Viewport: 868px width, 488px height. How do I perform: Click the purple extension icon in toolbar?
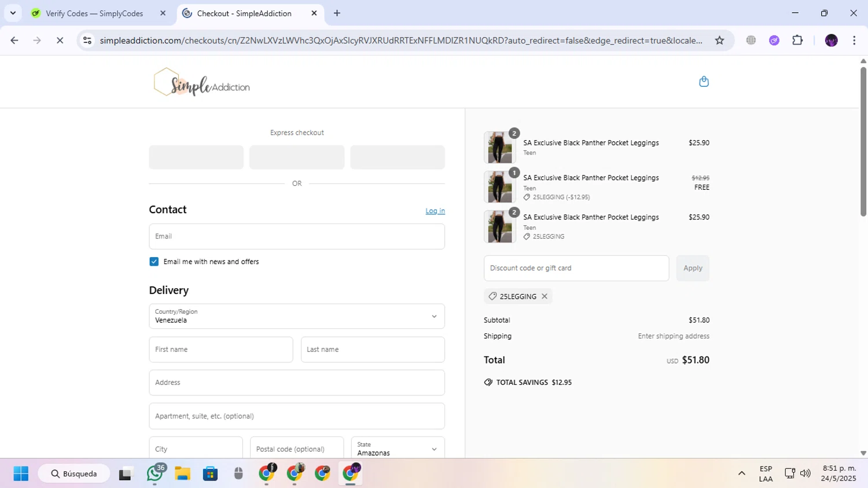pos(774,41)
